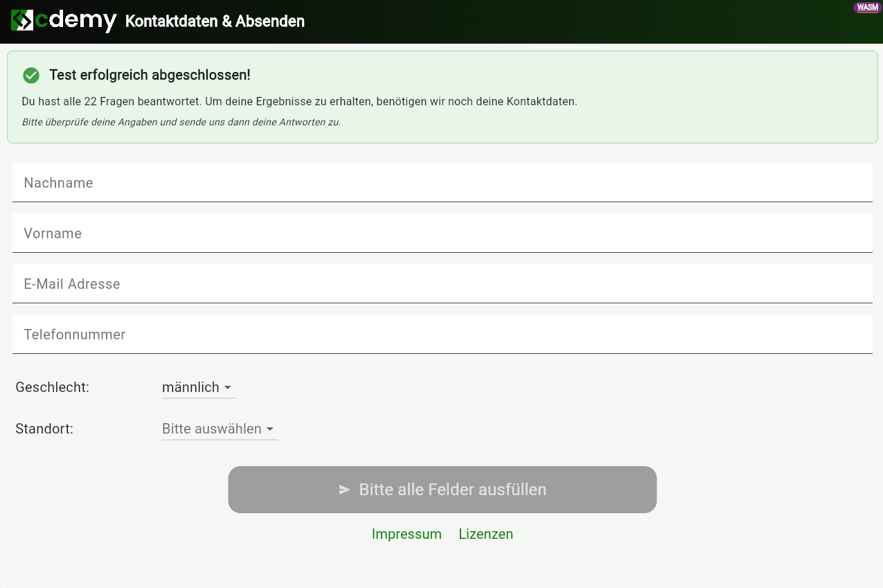Select the Vorname text field
Image resolution: width=883 pixels, height=588 pixels.
[x=442, y=233]
